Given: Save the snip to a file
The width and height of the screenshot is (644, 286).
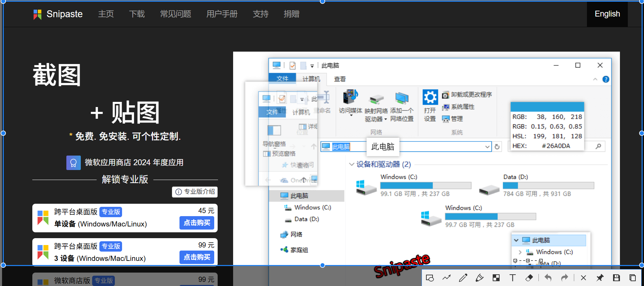Looking at the screenshot, I should pyautogui.click(x=616, y=278).
